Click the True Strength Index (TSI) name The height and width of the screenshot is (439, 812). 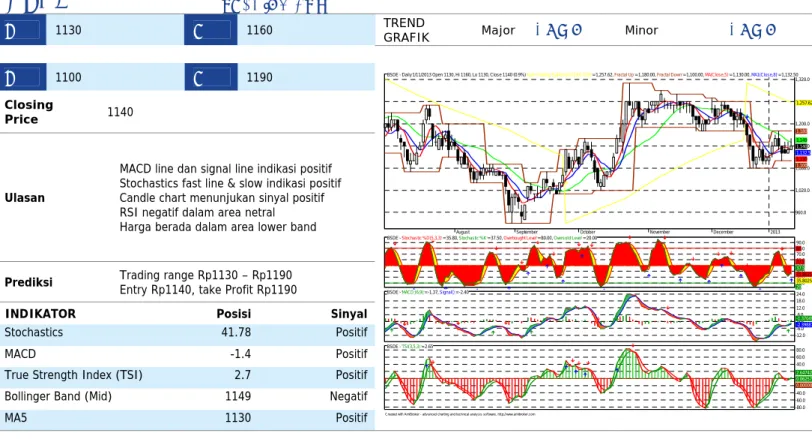74,375
